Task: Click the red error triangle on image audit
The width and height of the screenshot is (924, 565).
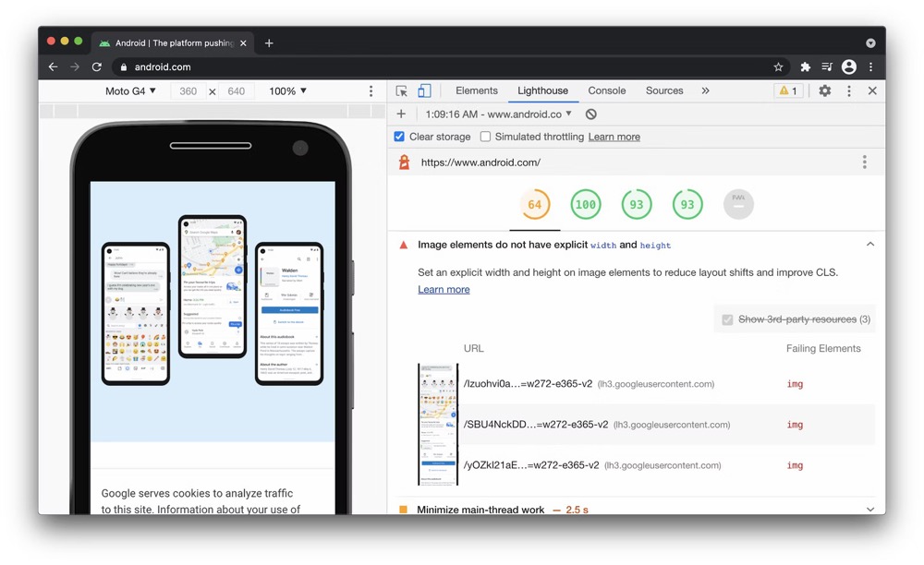Action: pos(404,245)
